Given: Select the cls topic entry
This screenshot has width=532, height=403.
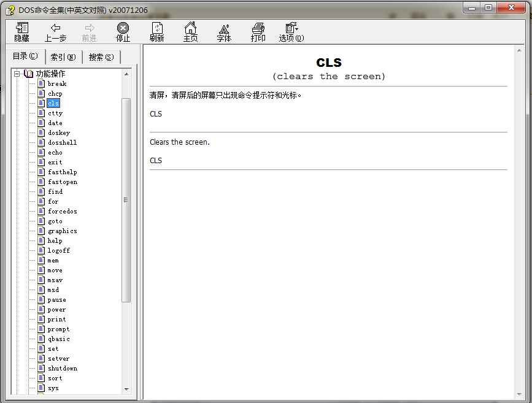Looking at the screenshot, I should tap(53, 103).
